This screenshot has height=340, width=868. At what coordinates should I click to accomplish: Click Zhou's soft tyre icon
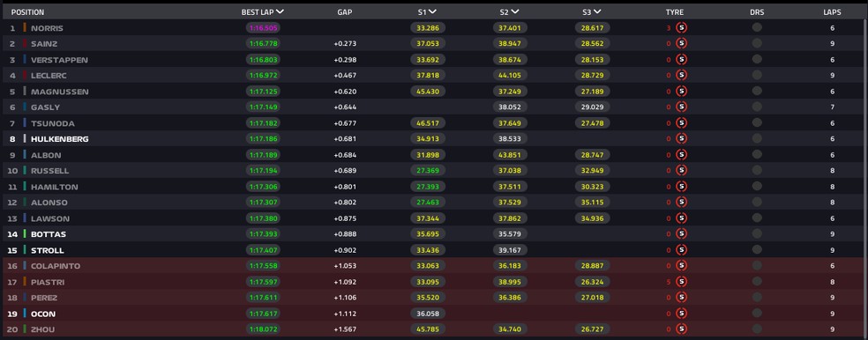[682, 329]
